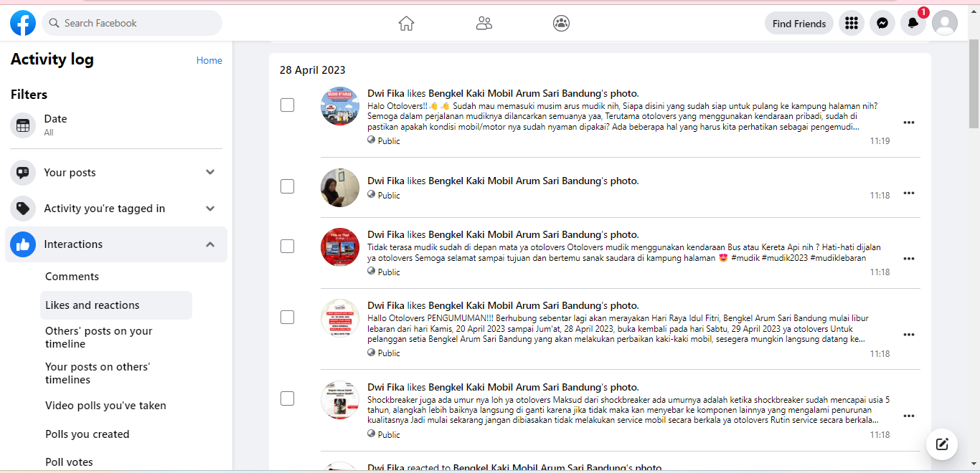Expand Activity you're tagged in chevron
The height and width of the screenshot is (473, 980).
(x=210, y=209)
